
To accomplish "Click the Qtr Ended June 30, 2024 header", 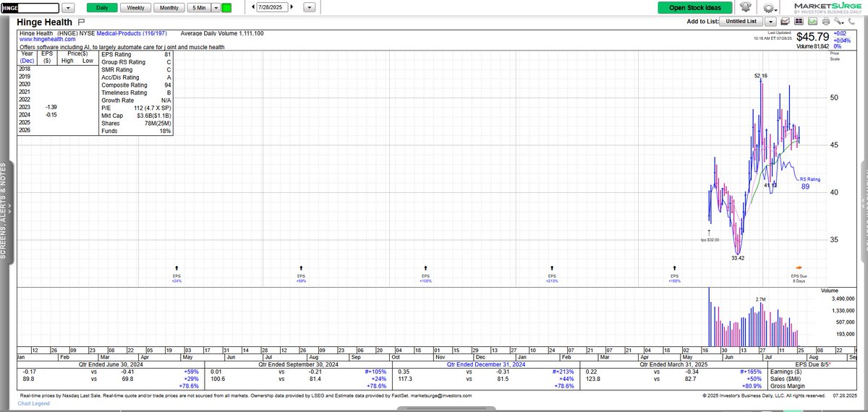I will point(111,364).
